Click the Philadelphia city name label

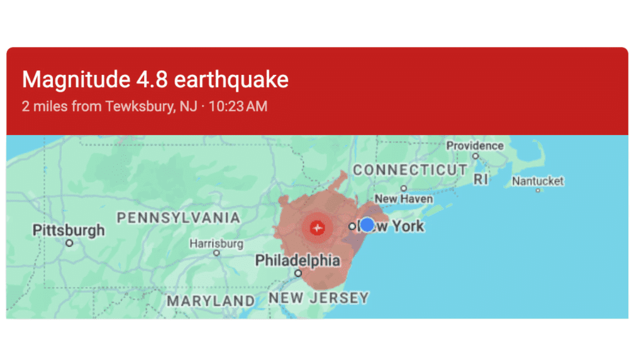(297, 260)
